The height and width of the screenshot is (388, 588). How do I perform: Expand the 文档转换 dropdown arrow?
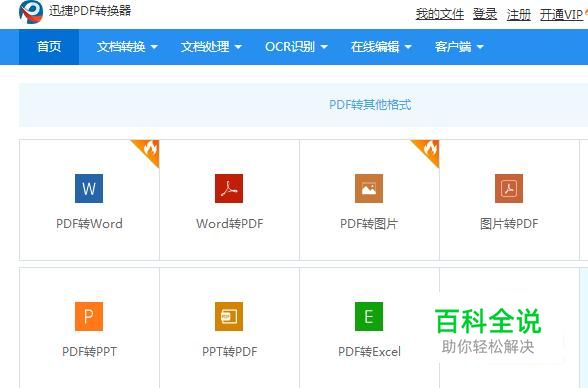[x=154, y=47]
